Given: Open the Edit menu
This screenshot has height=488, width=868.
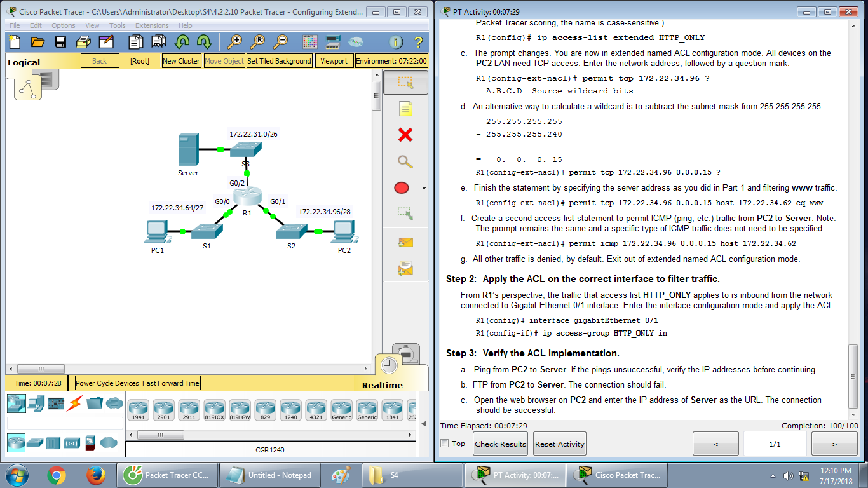Looking at the screenshot, I should coord(36,25).
